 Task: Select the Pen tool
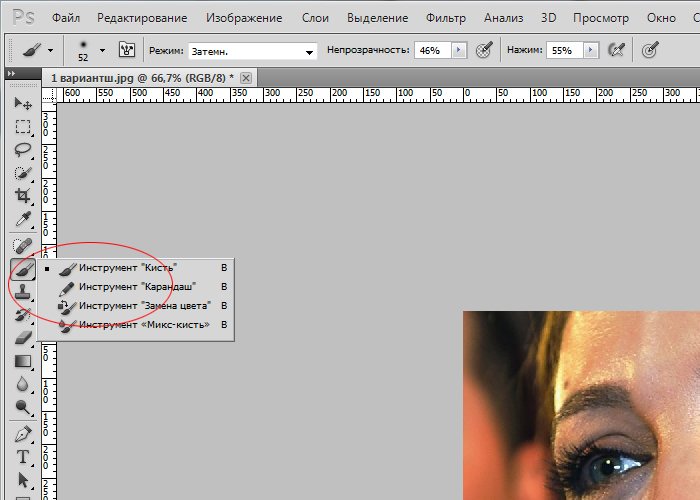22,434
